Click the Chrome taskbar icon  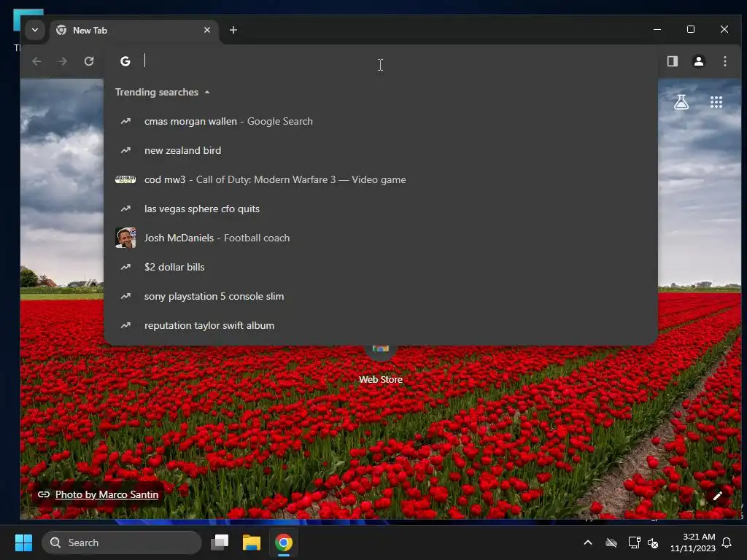tap(284, 542)
